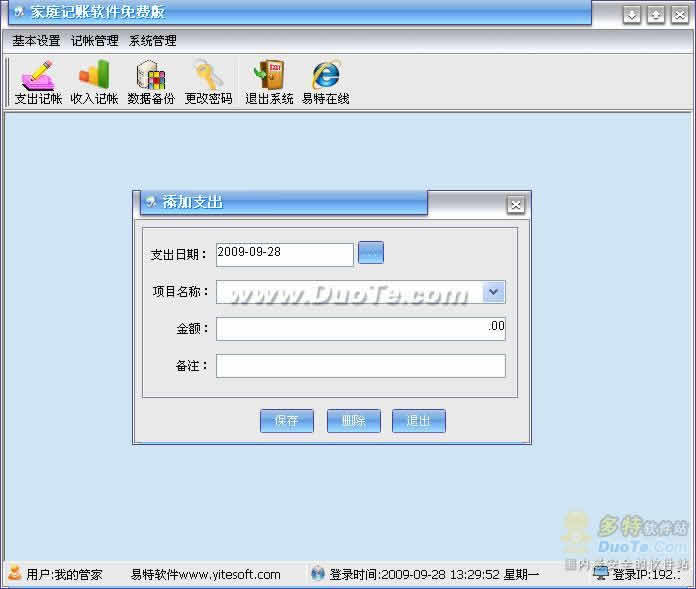
Task: Click the 退出系统 exit system icon
Action: tap(269, 82)
